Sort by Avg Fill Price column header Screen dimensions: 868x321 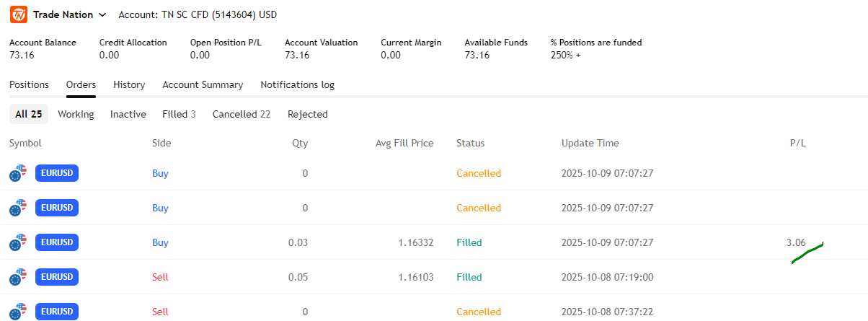(x=404, y=143)
